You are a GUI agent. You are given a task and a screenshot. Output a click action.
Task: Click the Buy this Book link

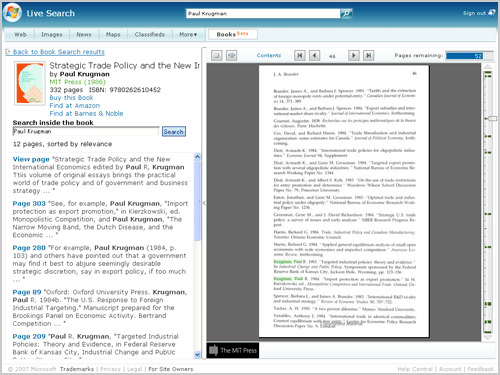coord(71,98)
